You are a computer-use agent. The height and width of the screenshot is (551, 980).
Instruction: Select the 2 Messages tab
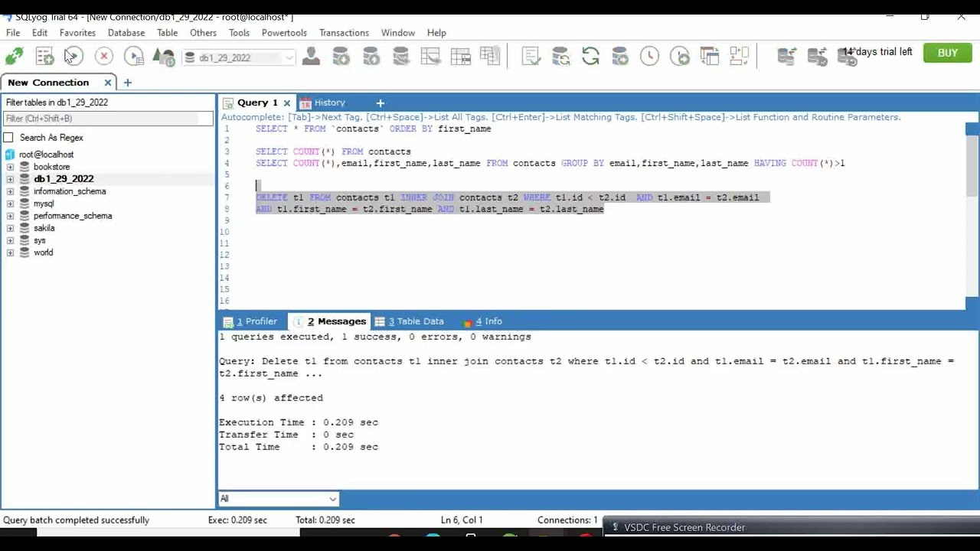click(331, 321)
